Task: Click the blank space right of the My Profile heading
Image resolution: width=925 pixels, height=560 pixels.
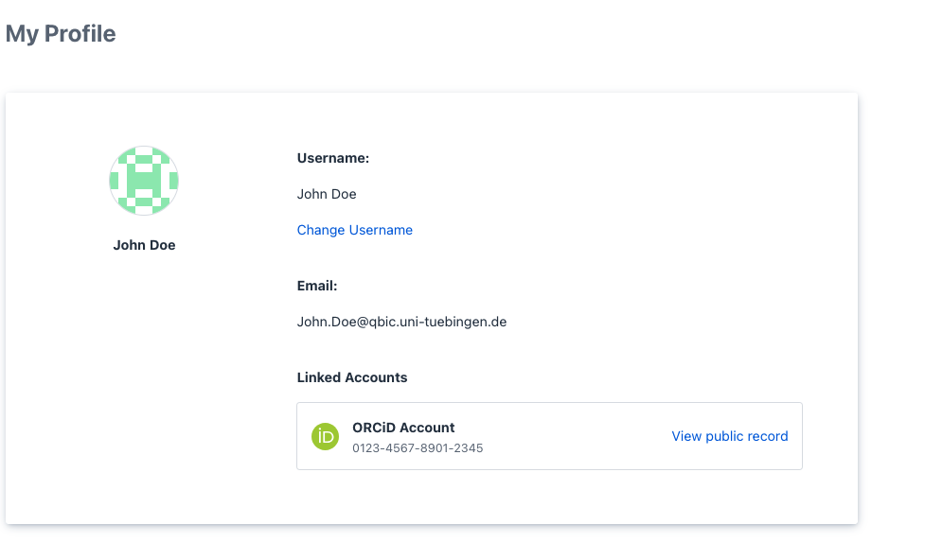Action: (x=473, y=34)
